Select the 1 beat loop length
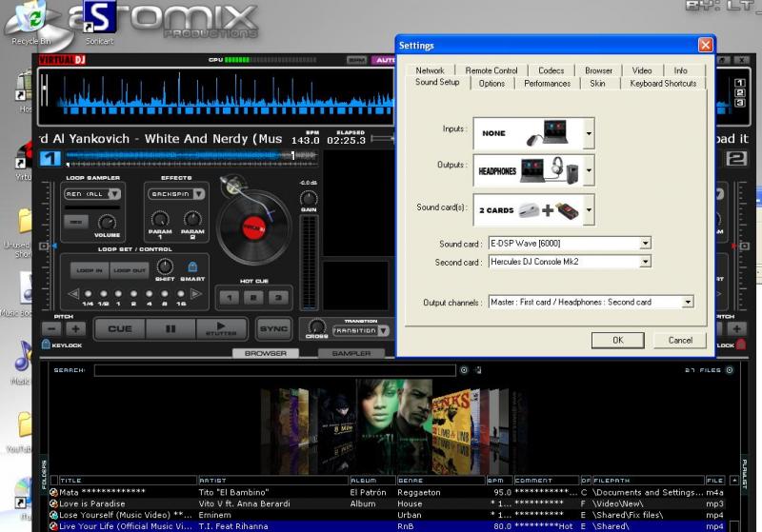 coord(118,294)
